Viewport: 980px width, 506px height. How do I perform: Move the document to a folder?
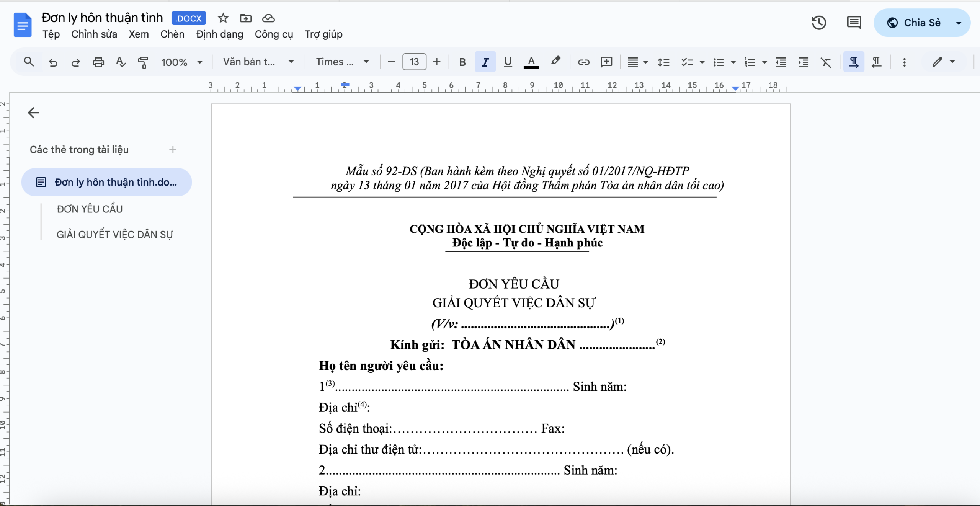pos(246,18)
